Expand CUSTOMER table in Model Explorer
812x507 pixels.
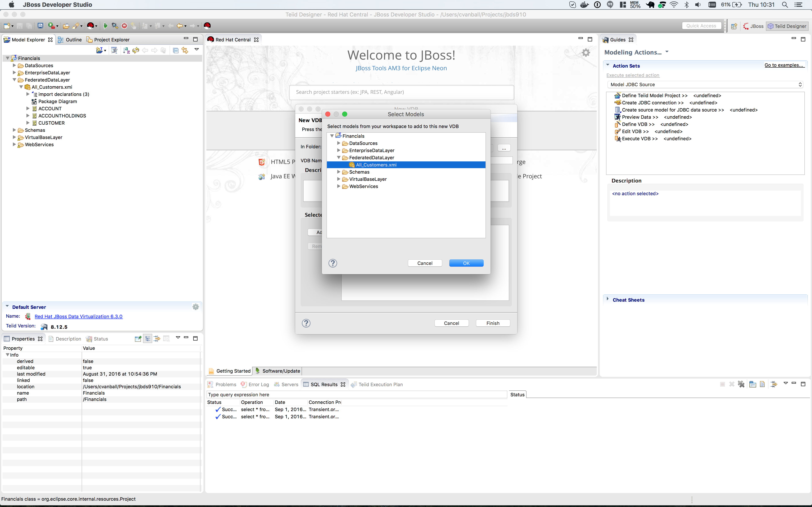pos(28,123)
